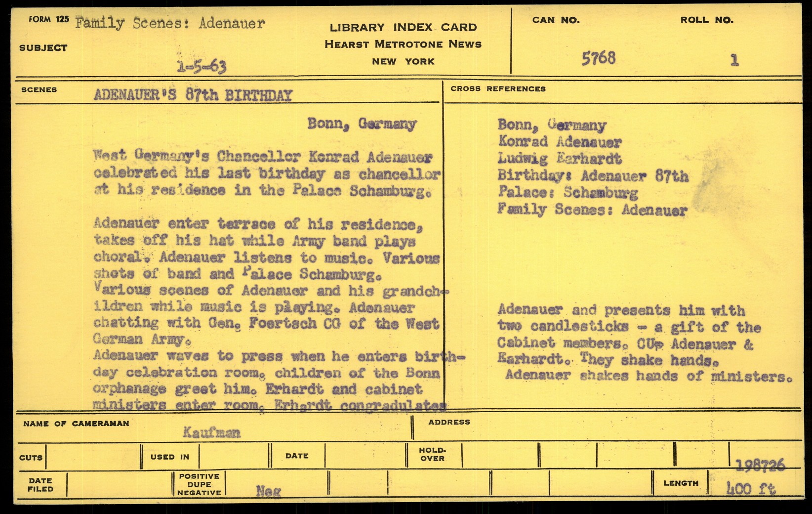Select the 'Adenauer's 87th Birthday' scene title

pos(193,95)
